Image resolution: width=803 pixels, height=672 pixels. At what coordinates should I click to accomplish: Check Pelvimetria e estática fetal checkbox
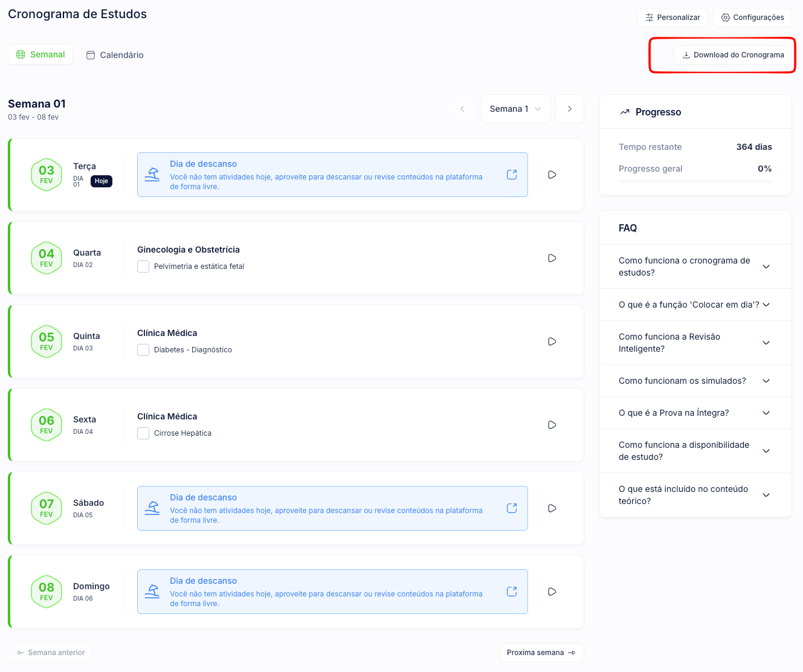coord(143,267)
